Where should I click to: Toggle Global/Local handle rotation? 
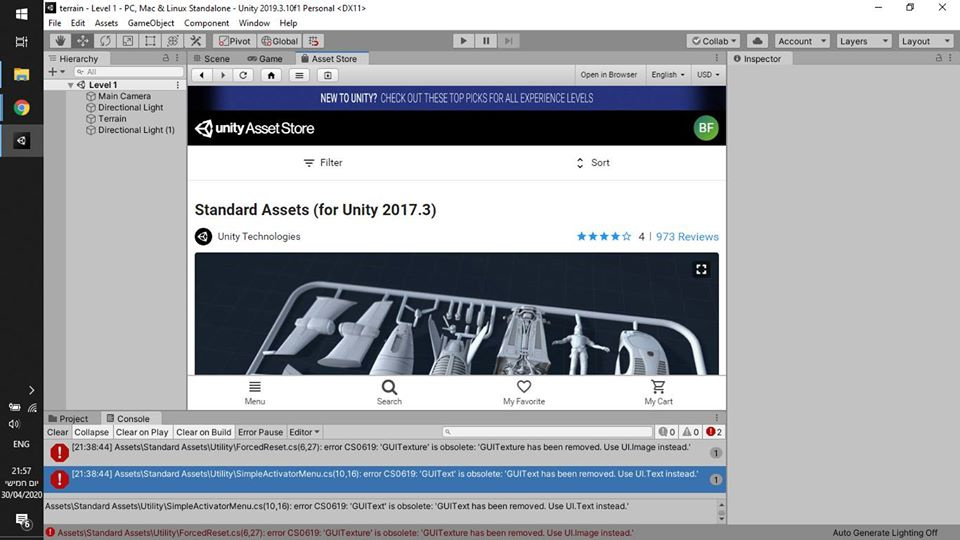click(280, 41)
